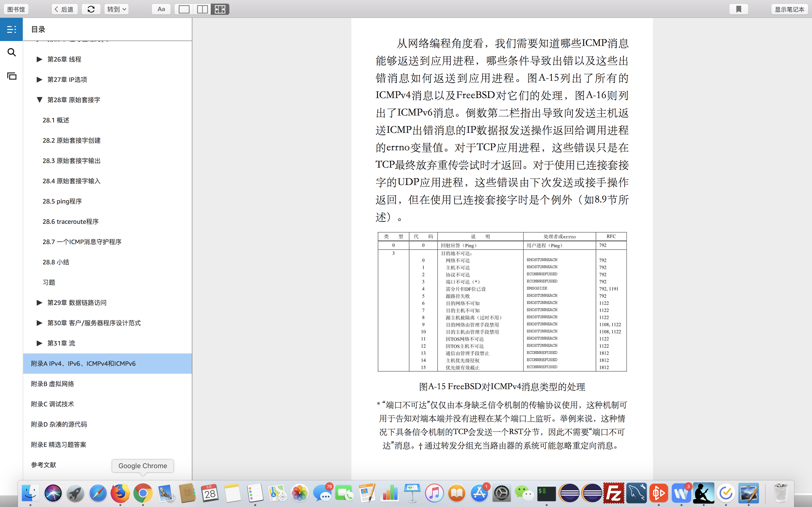812x507 pixels.
Task: Expand the 第30章 客户/服务器程序设计范式 chapter
Action: [39, 323]
